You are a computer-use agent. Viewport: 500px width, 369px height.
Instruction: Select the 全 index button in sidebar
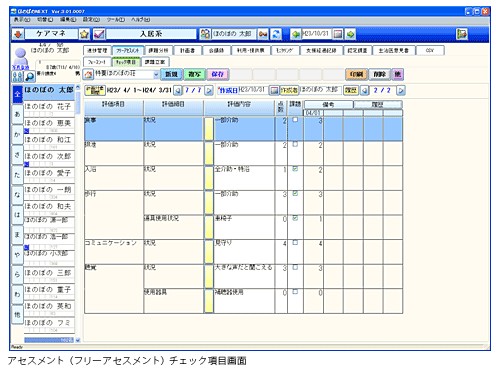pyautogui.click(x=17, y=94)
